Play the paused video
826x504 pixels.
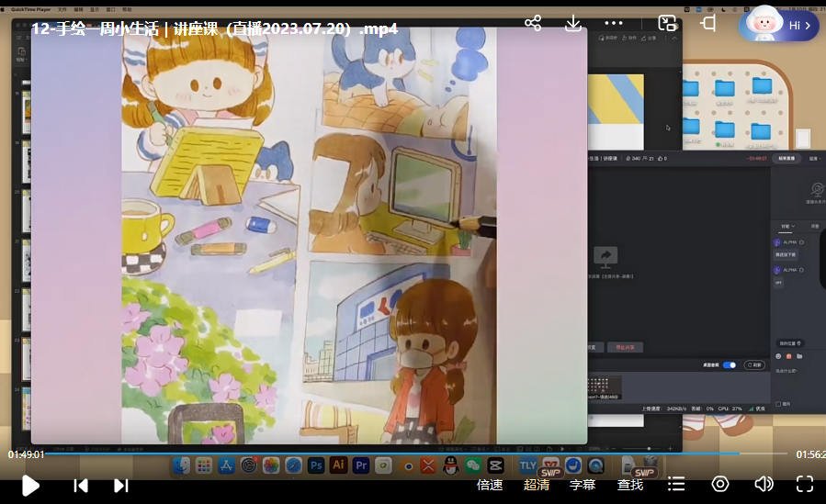point(30,485)
